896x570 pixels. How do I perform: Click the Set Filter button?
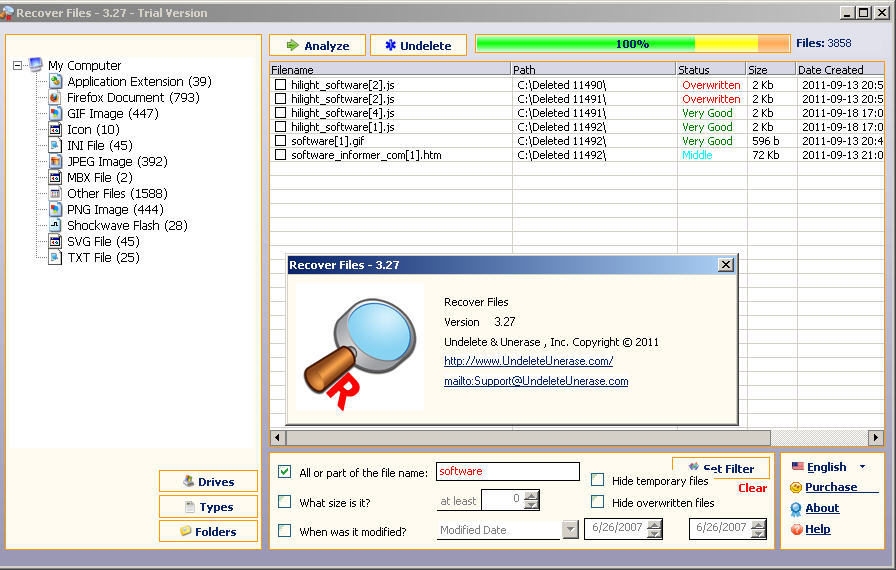point(721,468)
